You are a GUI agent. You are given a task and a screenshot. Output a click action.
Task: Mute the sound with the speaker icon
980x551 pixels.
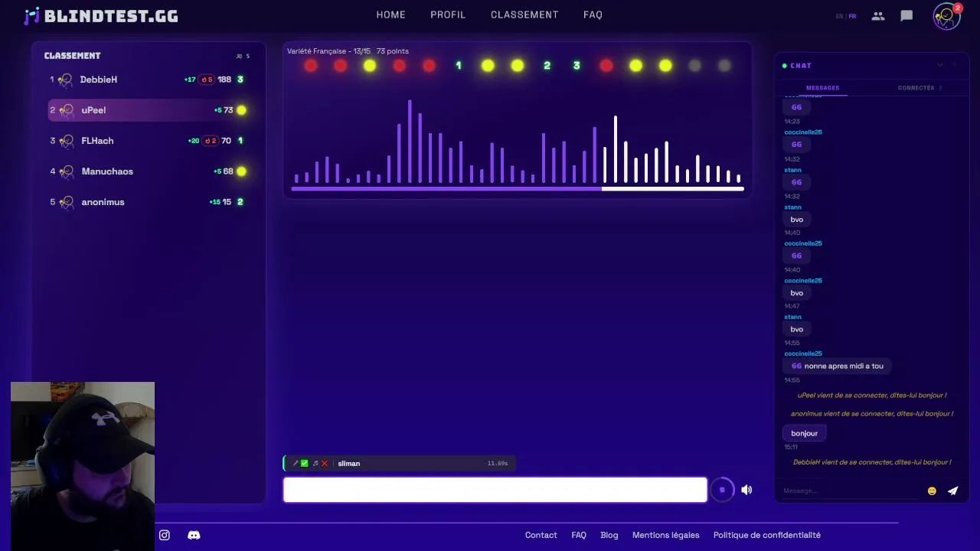tap(746, 490)
